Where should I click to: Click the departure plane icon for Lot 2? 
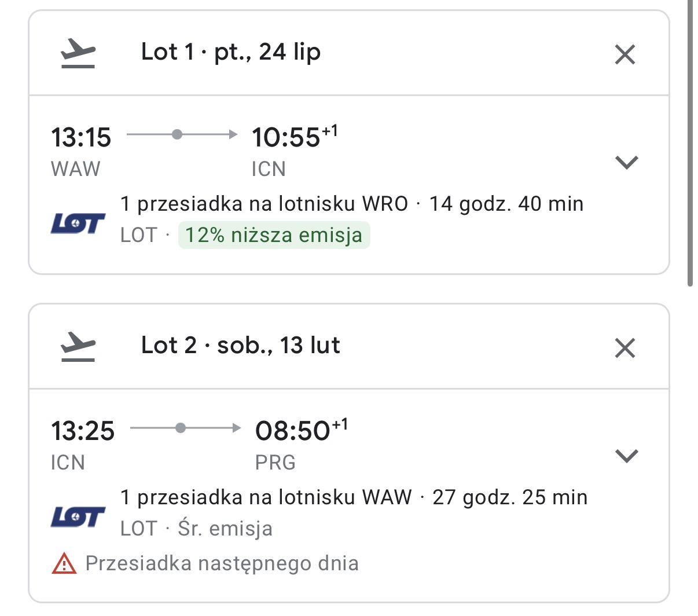tap(78, 347)
